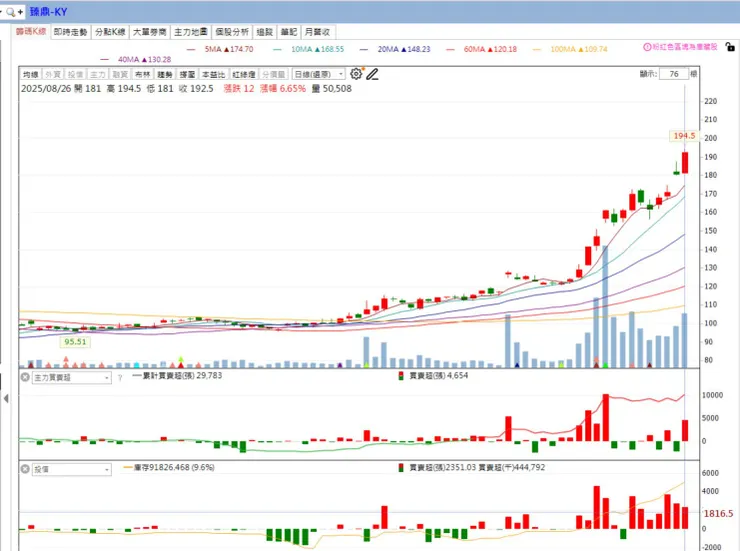Click the 10MA legend line swatch
Viewport: 740px width, 551px height.
278,49
